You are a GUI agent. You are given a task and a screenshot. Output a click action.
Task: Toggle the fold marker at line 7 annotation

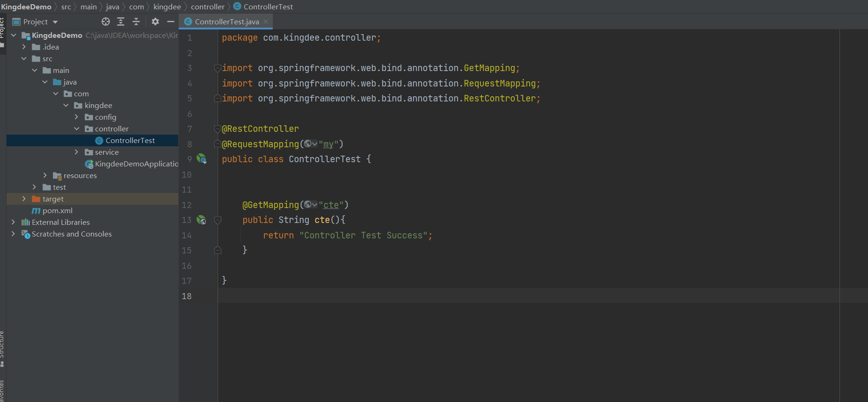(218, 129)
